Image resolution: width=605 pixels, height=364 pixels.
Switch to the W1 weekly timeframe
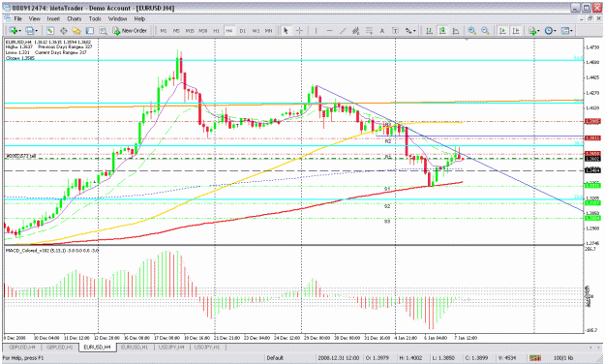(x=256, y=31)
